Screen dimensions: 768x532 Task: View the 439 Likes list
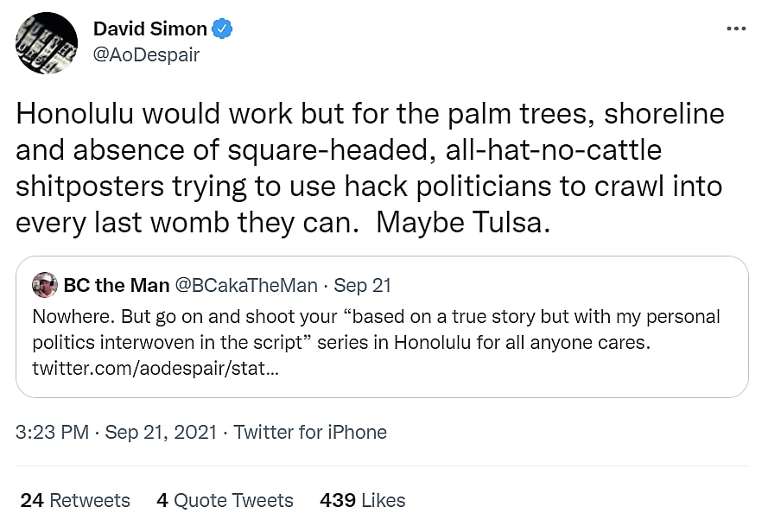click(363, 500)
